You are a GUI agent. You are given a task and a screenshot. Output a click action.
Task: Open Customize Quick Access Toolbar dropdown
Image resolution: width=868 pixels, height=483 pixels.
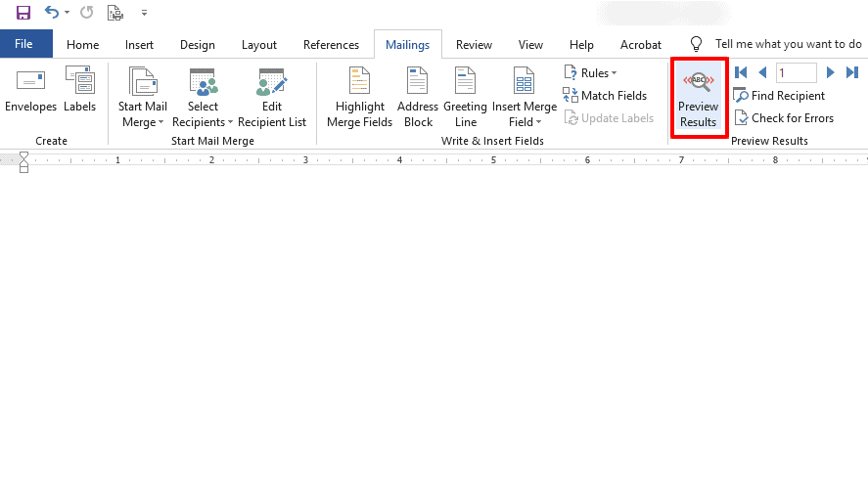click(x=144, y=12)
